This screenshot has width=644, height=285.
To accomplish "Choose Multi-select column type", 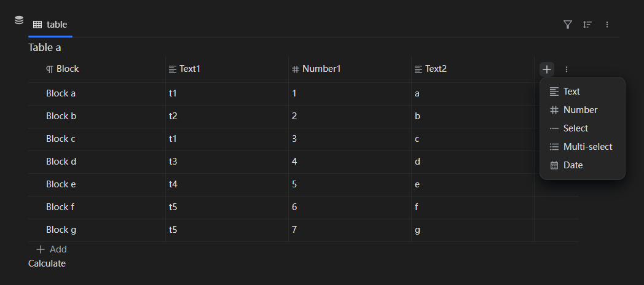I will coord(587,147).
